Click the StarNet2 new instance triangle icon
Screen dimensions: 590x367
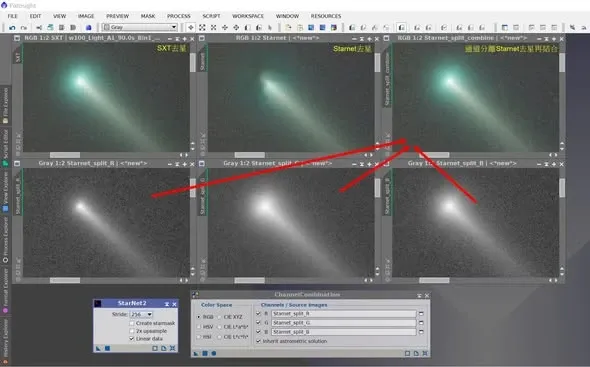click(98, 349)
